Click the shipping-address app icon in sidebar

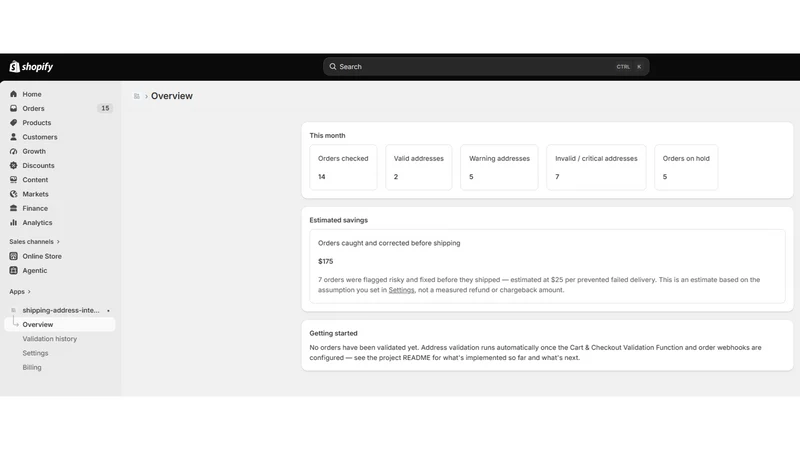click(13, 310)
